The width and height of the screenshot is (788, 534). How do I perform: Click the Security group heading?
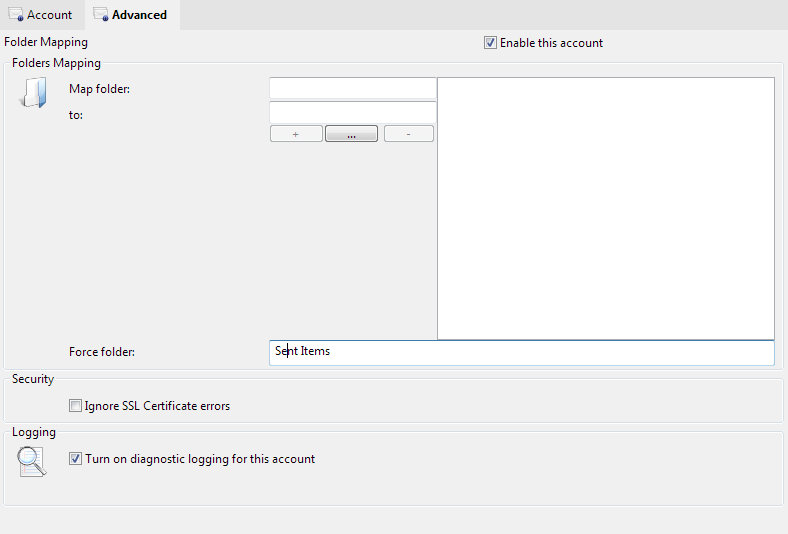tap(33, 380)
